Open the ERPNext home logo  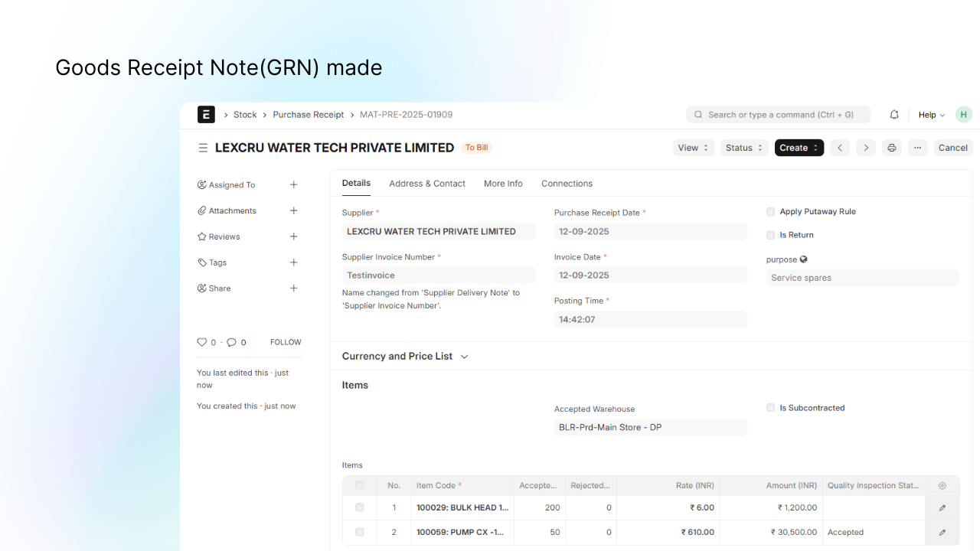pyautogui.click(x=206, y=115)
